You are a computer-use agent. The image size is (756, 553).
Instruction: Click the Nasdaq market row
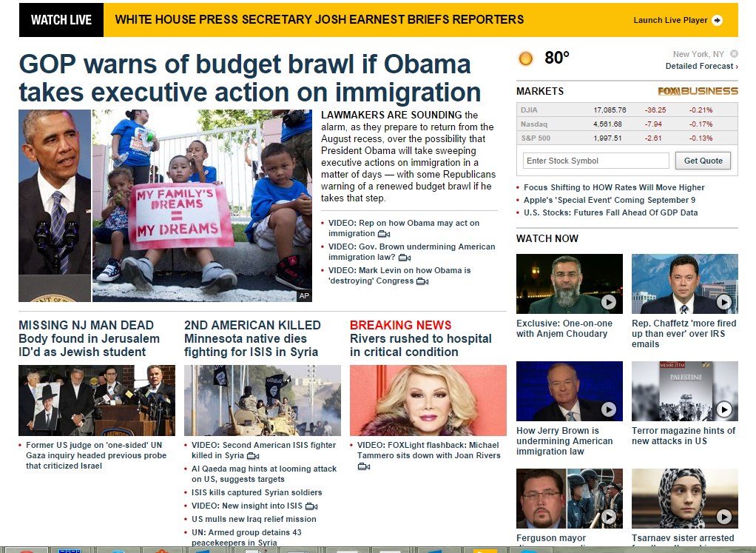[x=627, y=124]
